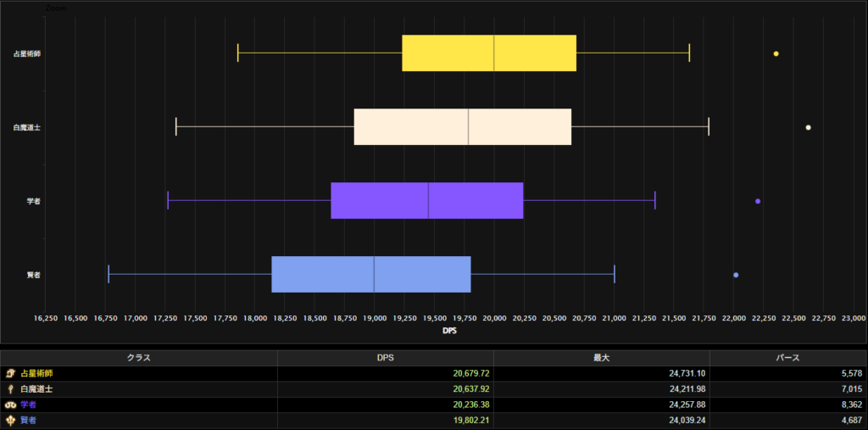Viewport: 868px width, 430px height.
Task: Click the blue 賢者 box plot
Action: [370, 274]
